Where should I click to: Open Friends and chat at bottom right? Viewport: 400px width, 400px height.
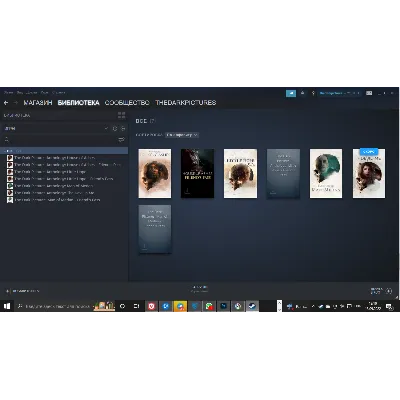(381, 291)
